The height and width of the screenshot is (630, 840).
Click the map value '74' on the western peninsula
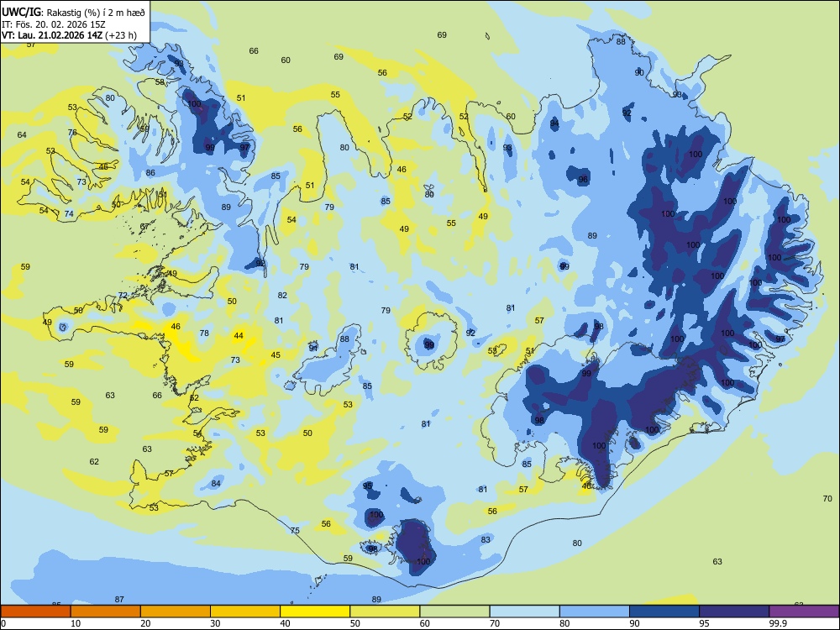(69, 213)
